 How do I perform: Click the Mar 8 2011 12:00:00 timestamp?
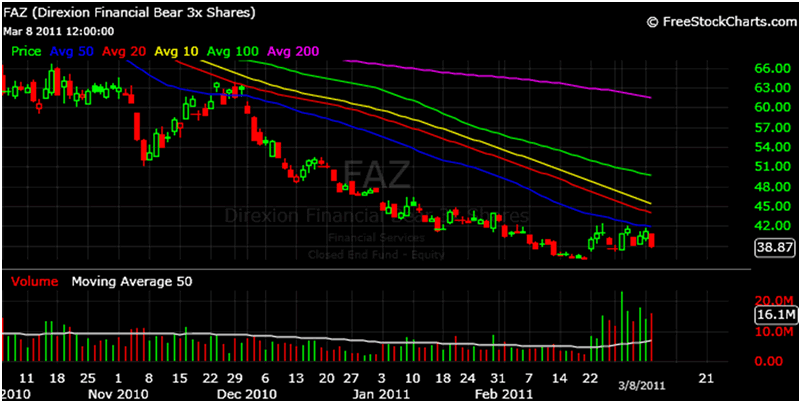tap(59, 32)
